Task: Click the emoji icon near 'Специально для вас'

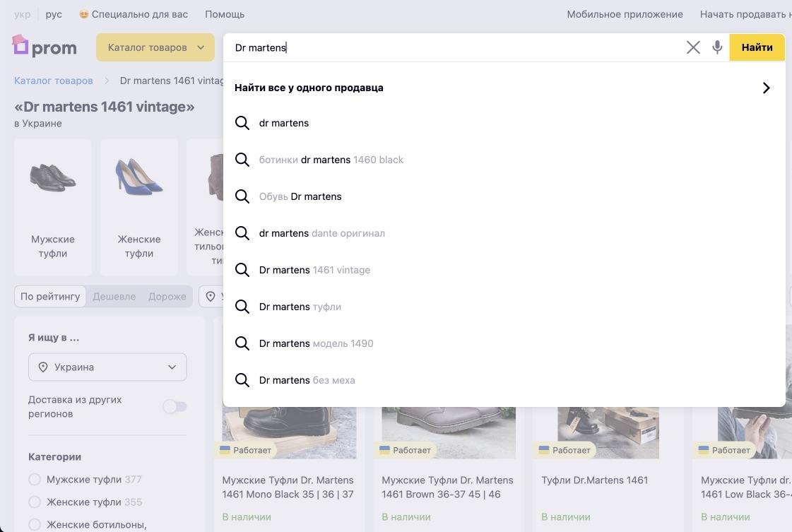Action: click(x=84, y=14)
